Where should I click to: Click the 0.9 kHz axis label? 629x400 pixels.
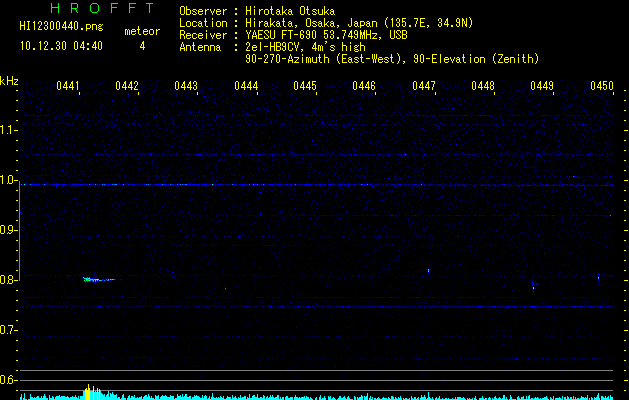[8, 230]
